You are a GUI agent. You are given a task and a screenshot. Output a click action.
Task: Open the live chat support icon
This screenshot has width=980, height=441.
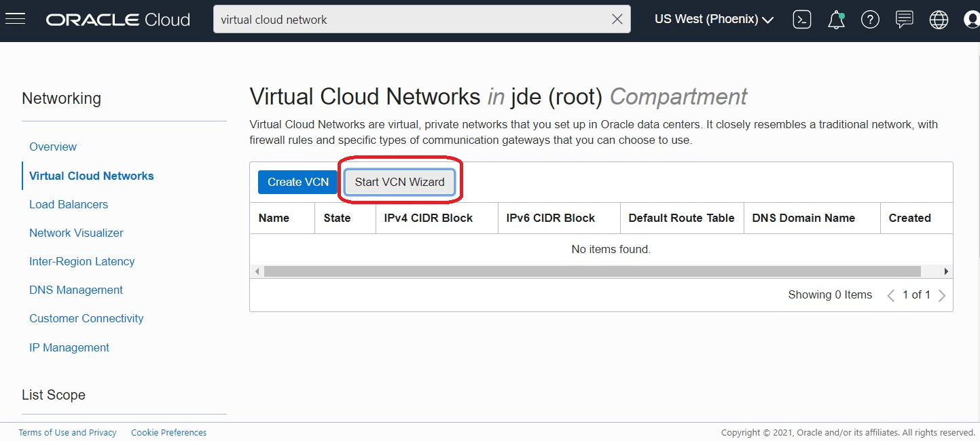904,20
